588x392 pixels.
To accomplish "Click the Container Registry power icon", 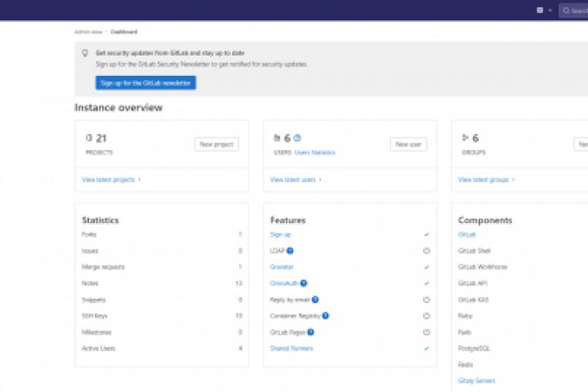I will 426,316.
